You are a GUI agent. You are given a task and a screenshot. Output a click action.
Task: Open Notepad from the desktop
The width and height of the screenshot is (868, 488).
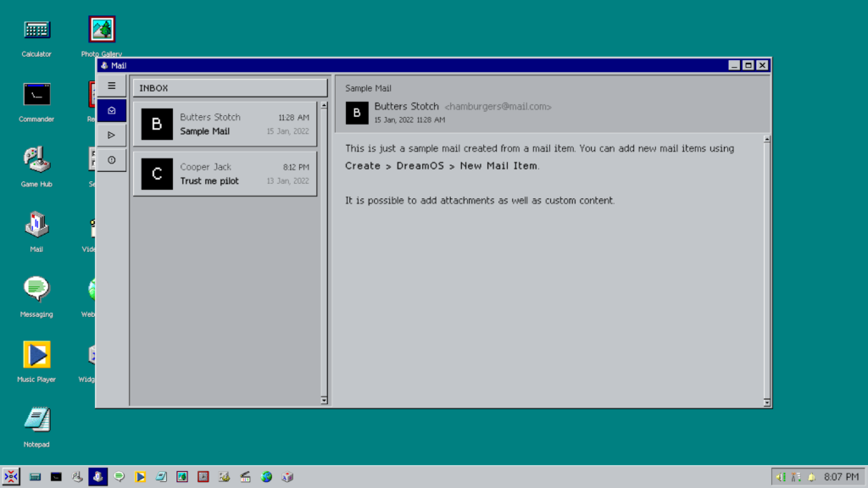coord(36,419)
